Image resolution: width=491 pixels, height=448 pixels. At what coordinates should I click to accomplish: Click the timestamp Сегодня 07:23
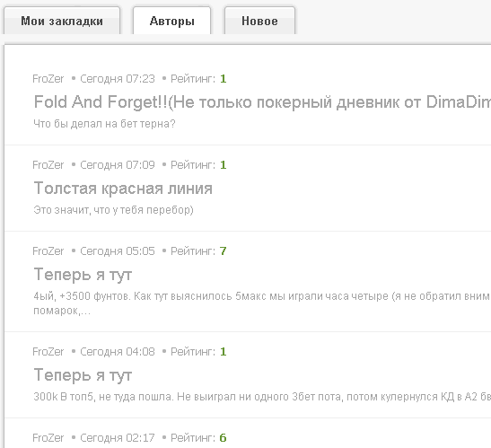[x=118, y=79]
